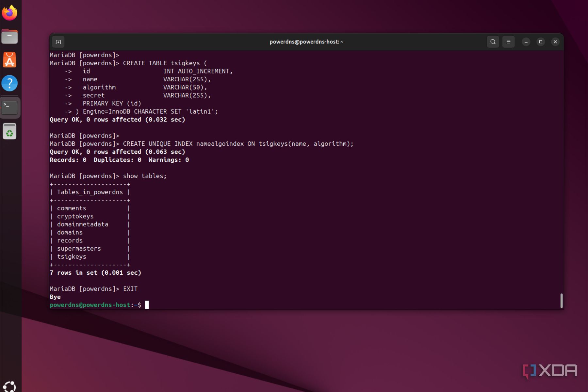Open the Trash from dock
588x392 pixels.
10,131
